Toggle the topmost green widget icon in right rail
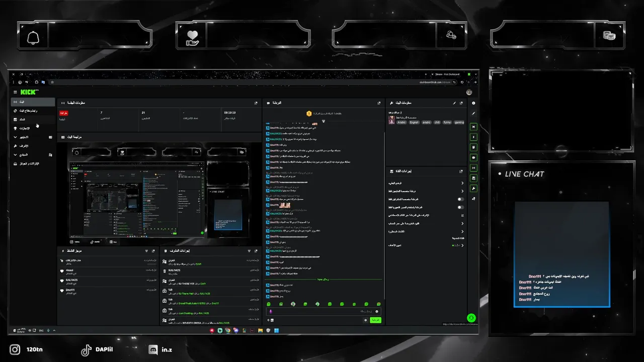644x362 pixels. click(x=473, y=127)
